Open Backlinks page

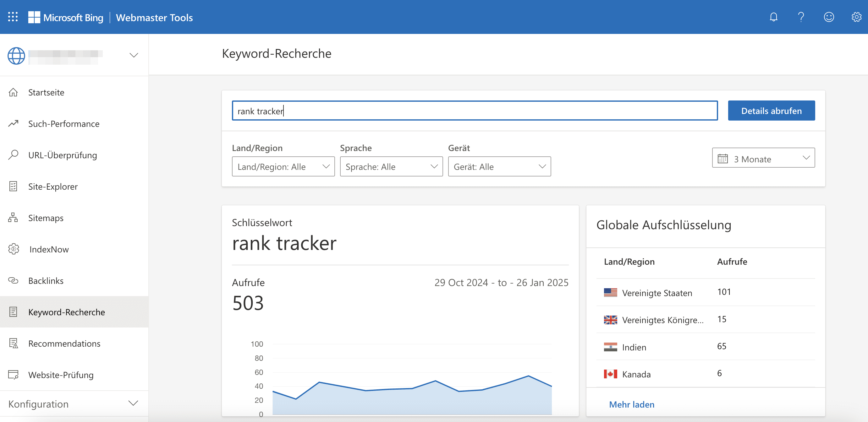click(x=74, y=280)
